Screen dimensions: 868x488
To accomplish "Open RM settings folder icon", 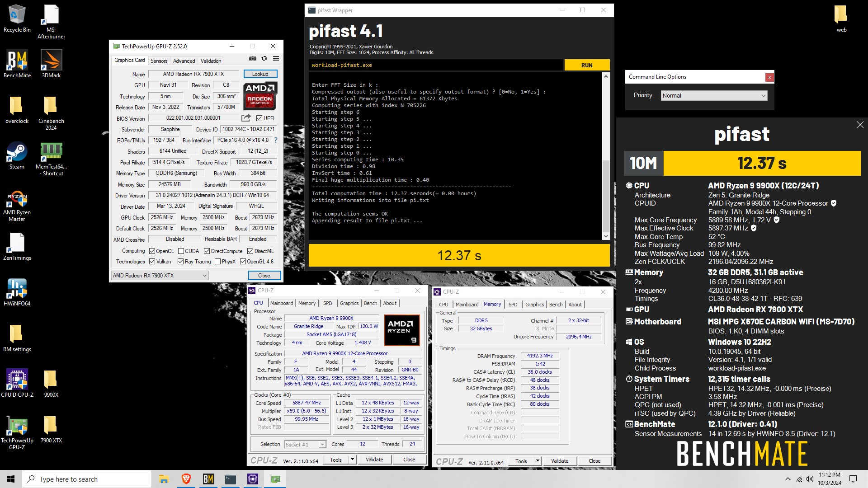I will tap(17, 338).
